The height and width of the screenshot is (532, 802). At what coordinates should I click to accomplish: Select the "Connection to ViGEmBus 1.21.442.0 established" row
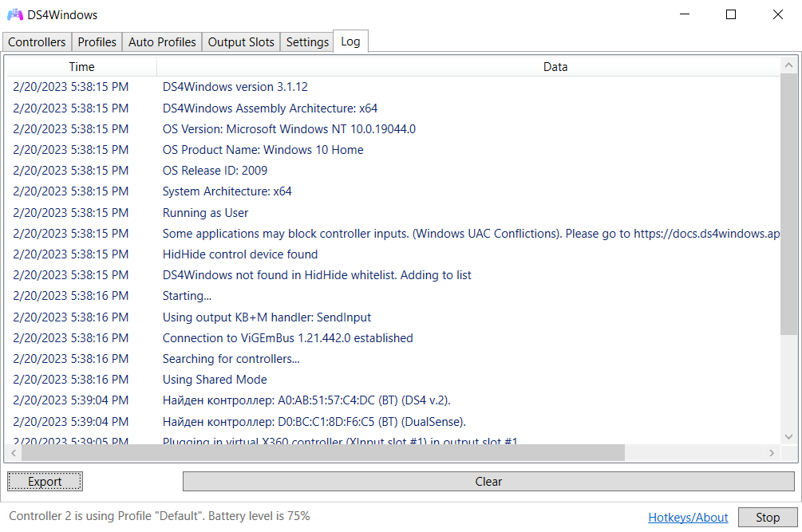point(393,338)
